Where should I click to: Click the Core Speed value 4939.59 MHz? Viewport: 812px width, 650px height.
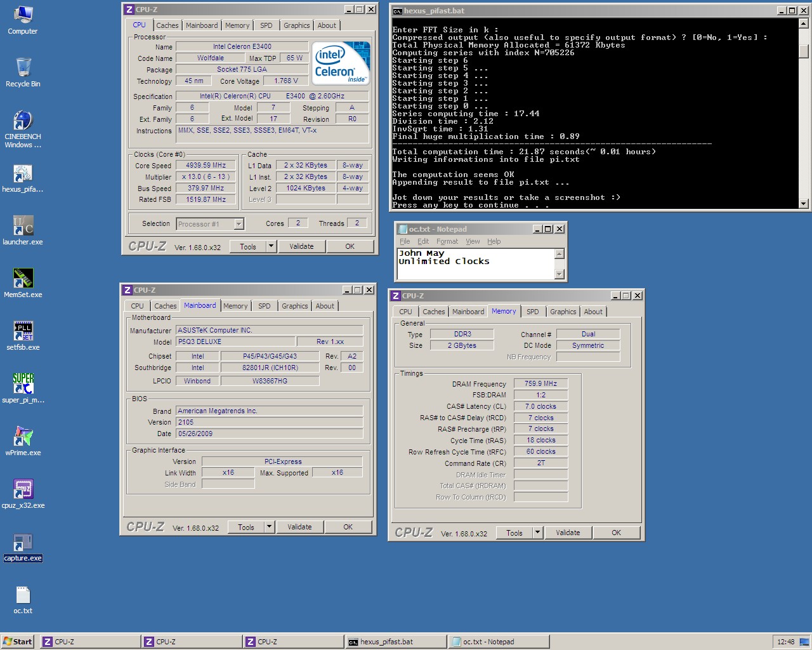point(206,165)
